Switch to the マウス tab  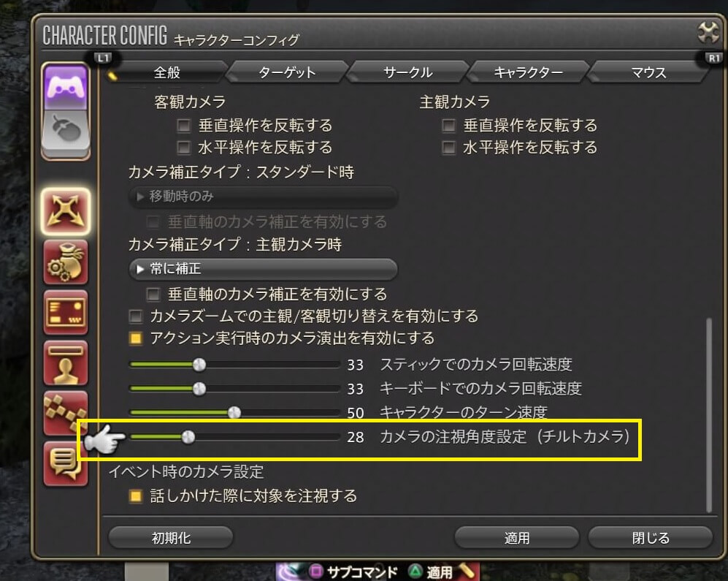coord(648,72)
